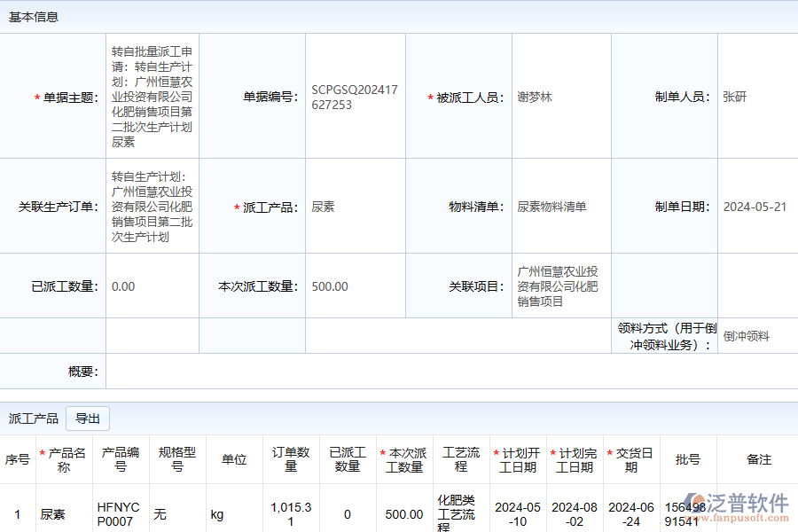Click the 备注 column header
798x532 pixels.
click(x=758, y=459)
